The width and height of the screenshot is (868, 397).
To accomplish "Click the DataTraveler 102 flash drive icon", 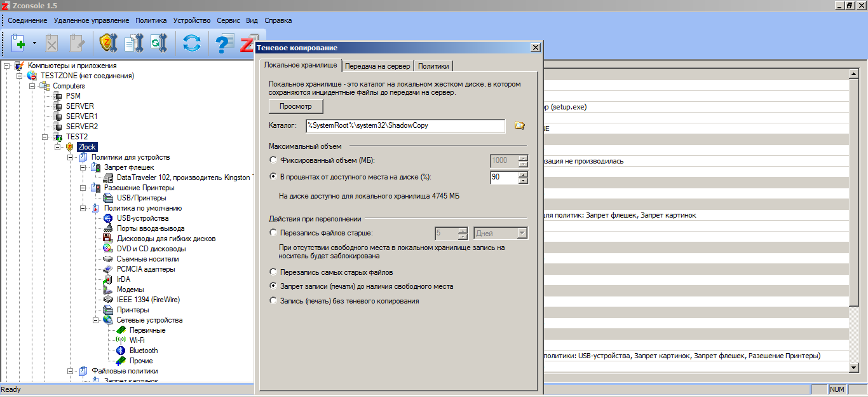I will 108,178.
